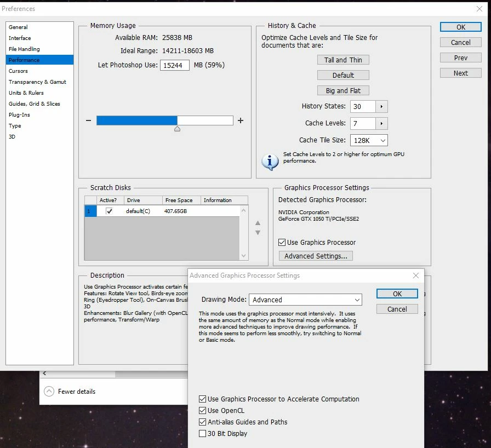491x448 pixels.
Task: Move scratch disk up with arrow
Action: coord(258,223)
